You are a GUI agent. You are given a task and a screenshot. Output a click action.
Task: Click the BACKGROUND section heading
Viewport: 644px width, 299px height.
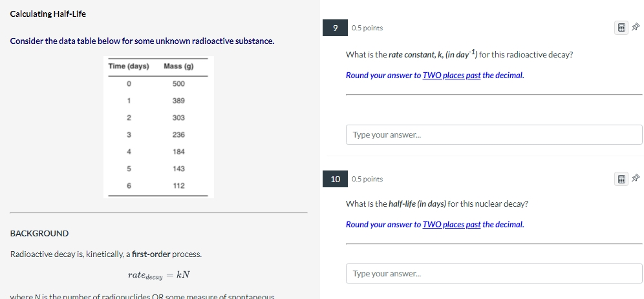pyautogui.click(x=39, y=233)
